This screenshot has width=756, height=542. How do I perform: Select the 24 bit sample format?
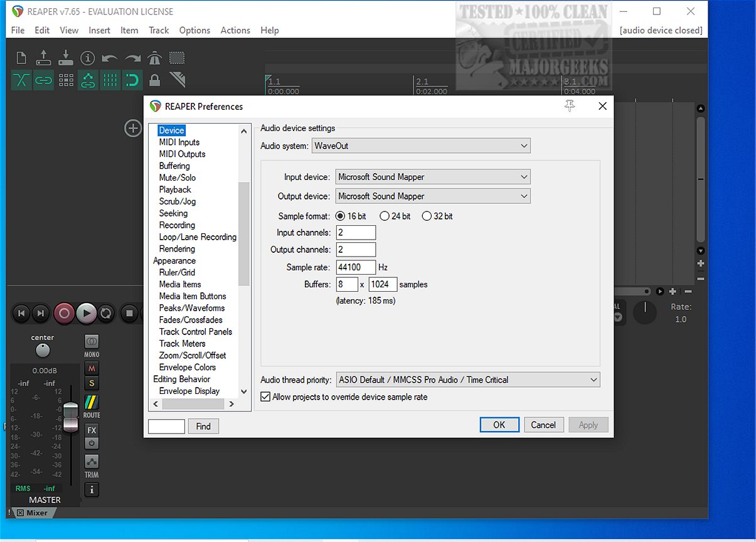[x=385, y=216]
